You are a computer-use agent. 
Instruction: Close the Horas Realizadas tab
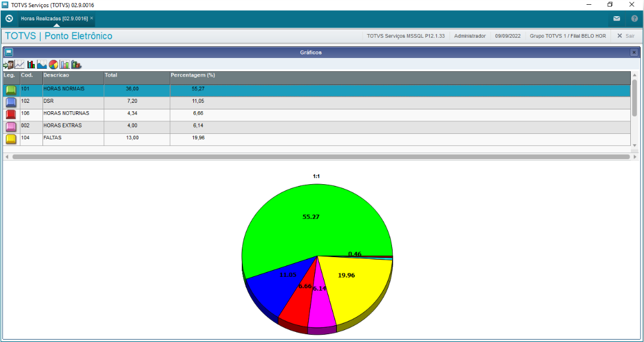click(92, 18)
